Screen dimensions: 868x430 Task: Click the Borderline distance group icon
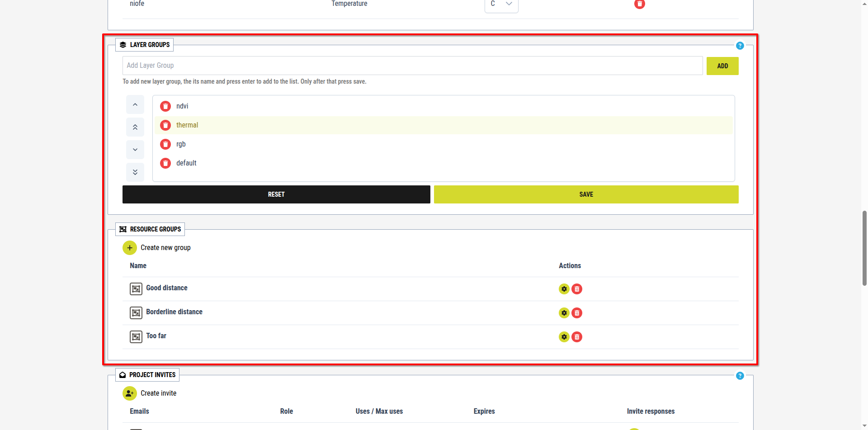tap(136, 313)
